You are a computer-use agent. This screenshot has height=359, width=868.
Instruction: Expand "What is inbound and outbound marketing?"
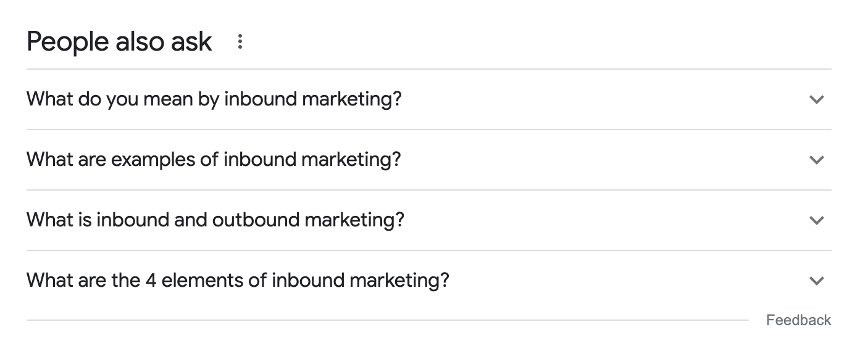(215, 220)
